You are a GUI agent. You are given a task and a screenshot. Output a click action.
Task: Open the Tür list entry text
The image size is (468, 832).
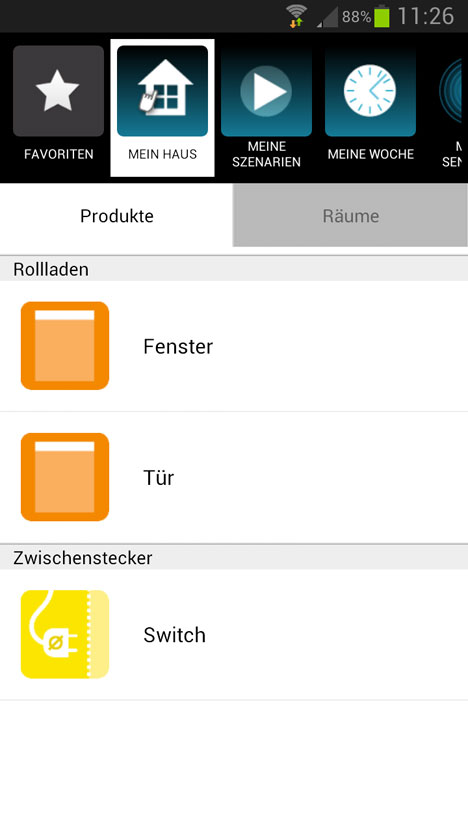(x=159, y=478)
